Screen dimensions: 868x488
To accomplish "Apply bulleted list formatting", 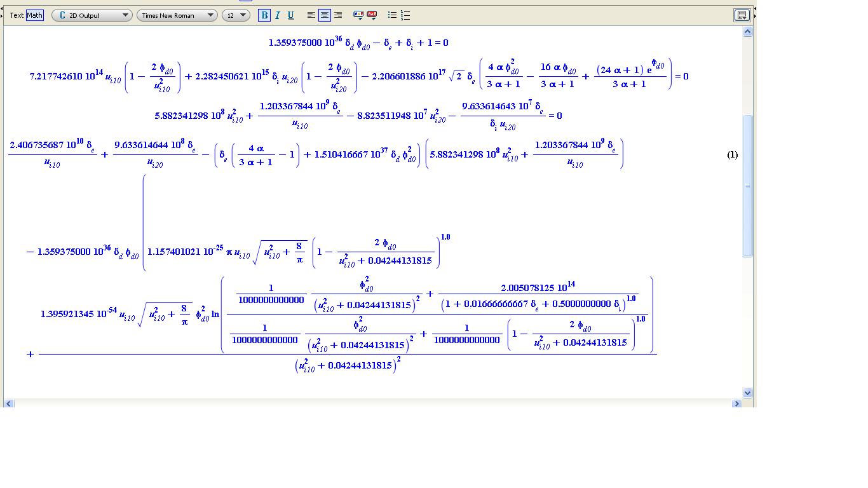I will point(392,15).
